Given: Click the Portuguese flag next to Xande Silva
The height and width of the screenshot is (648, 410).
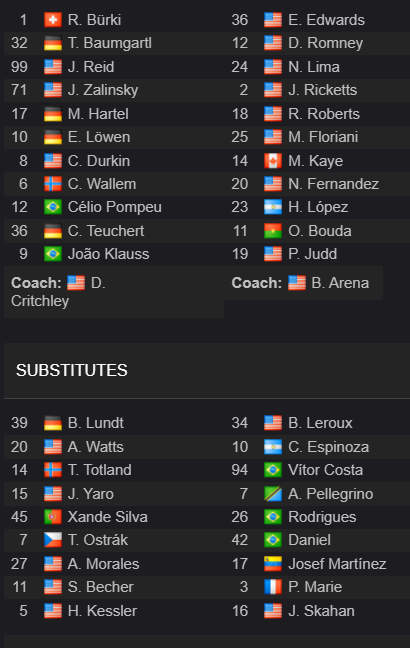Looking at the screenshot, I should coord(53,517).
